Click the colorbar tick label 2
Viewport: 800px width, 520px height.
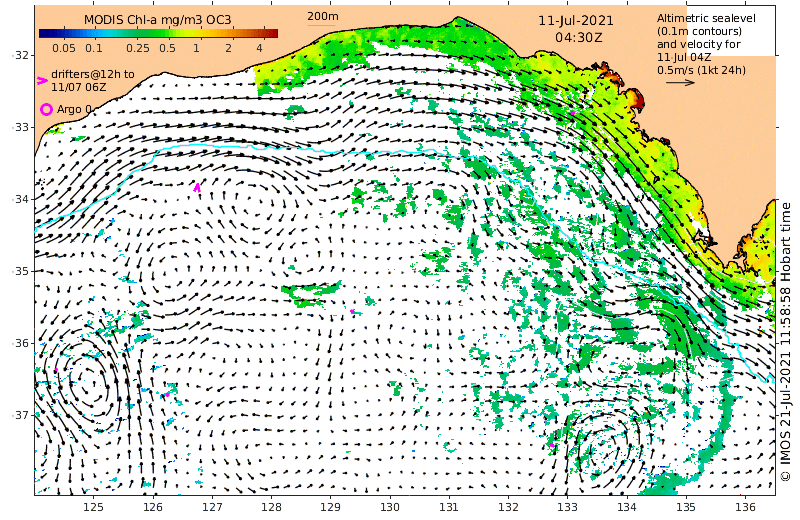coord(228,48)
